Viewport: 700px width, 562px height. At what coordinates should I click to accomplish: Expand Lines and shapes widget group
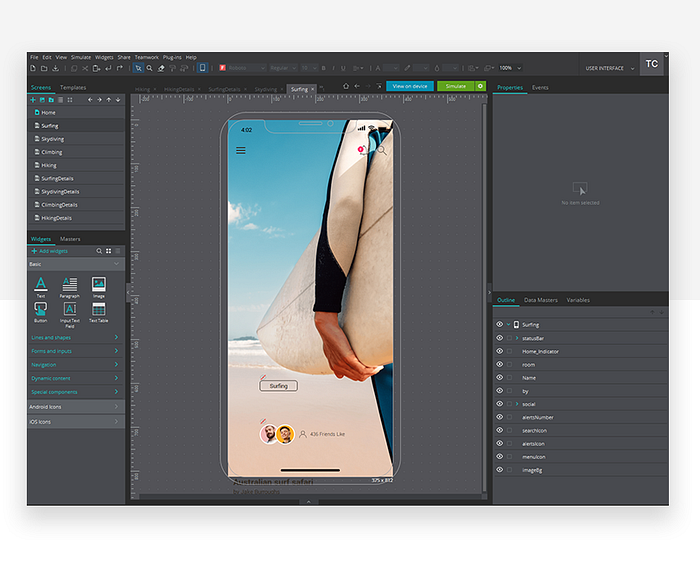75,337
